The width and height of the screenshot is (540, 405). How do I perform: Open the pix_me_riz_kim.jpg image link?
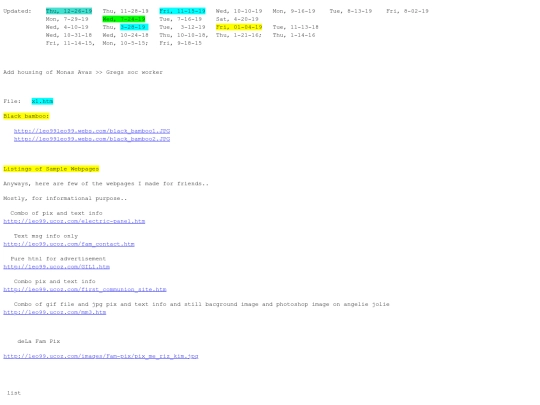(x=101, y=356)
